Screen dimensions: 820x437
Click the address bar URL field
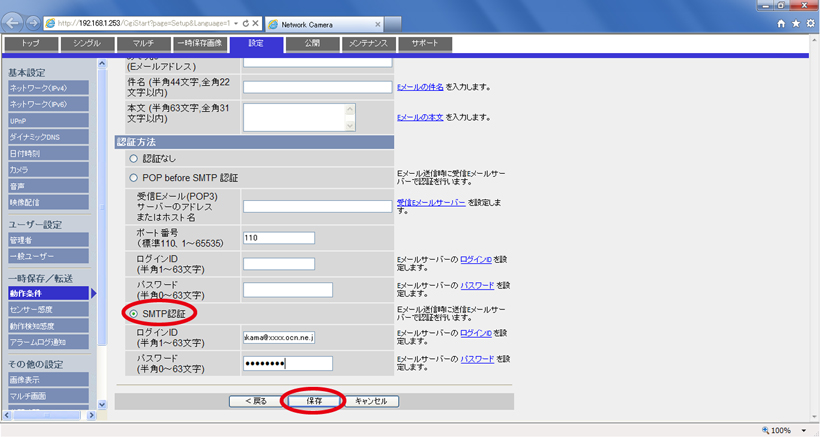[144, 24]
